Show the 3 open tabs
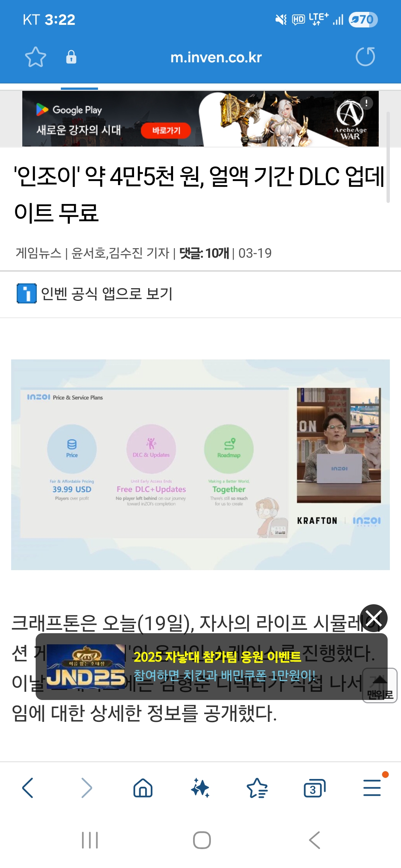 click(x=314, y=788)
